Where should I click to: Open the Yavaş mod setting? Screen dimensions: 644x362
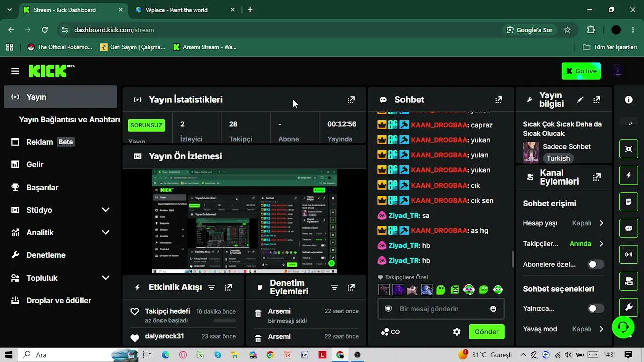coord(563,329)
